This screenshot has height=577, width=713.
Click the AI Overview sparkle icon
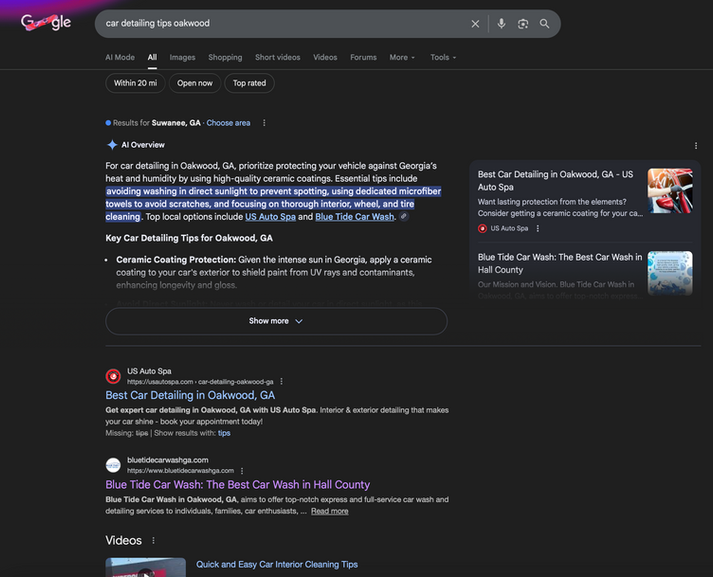pos(112,145)
